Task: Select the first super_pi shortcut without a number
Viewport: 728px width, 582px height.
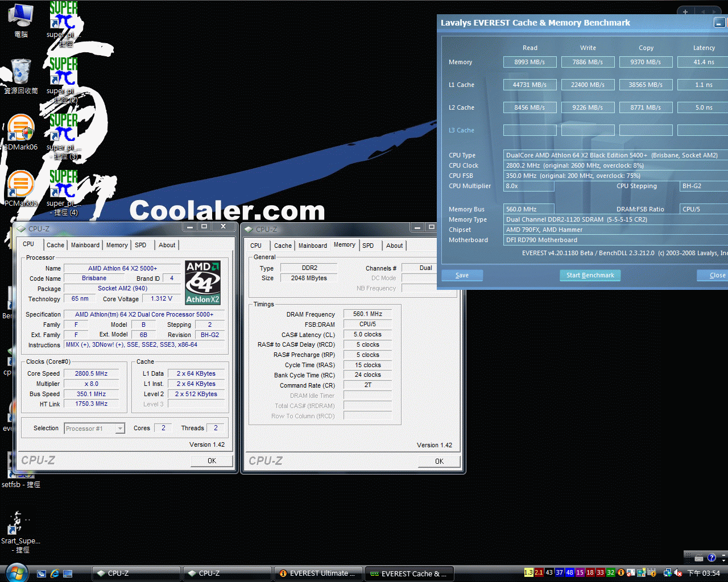Action: coord(63,24)
